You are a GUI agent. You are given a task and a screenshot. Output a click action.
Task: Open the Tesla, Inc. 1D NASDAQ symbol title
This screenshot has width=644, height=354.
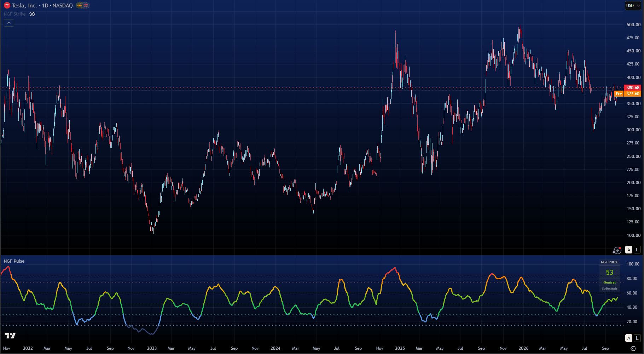42,5
